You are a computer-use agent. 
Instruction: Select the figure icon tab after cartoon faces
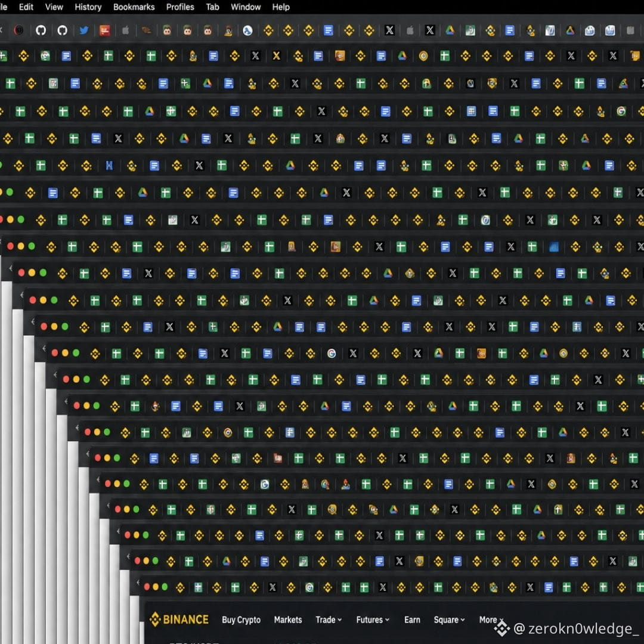tap(228, 30)
